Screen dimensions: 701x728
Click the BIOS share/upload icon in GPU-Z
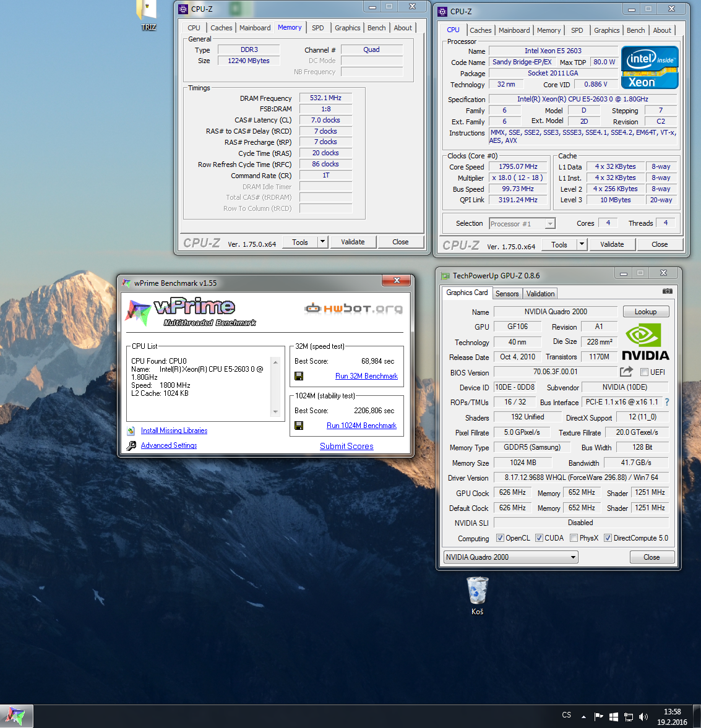coord(626,372)
